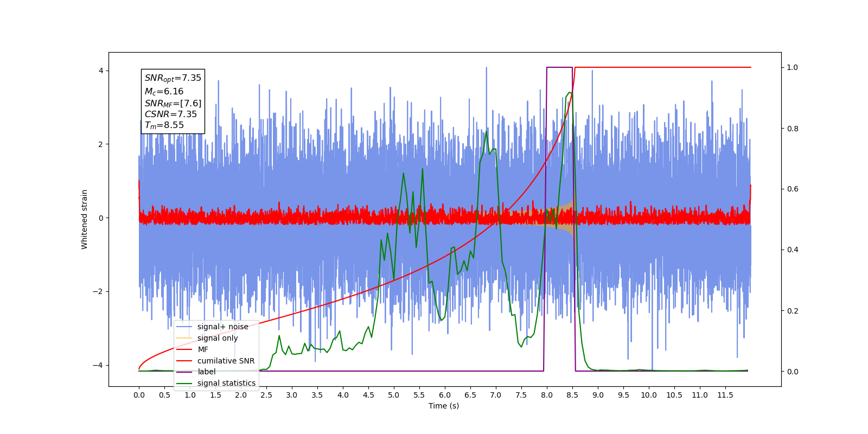The image size is (868, 434).
Task: Click the purple line swatch for label
Action: point(184,372)
